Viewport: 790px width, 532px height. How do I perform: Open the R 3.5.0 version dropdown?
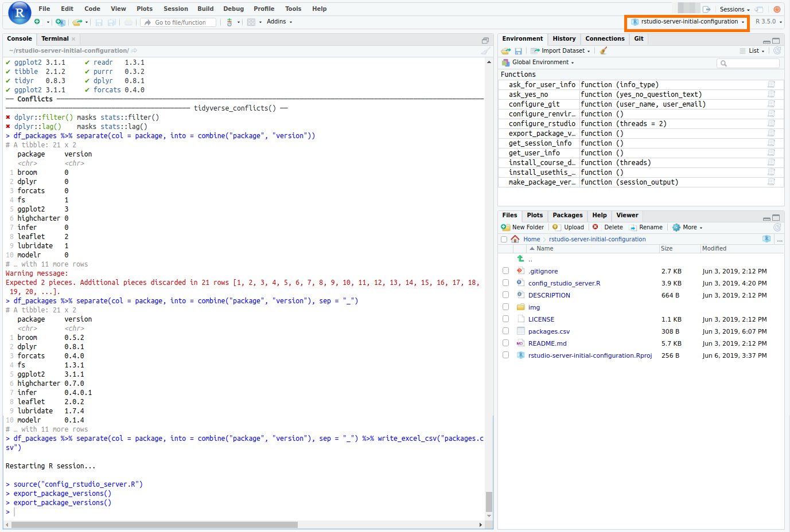tap(768, 22)
